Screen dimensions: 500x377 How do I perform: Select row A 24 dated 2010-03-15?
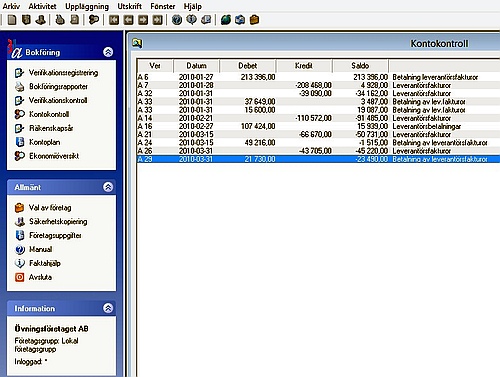(318, 143)
